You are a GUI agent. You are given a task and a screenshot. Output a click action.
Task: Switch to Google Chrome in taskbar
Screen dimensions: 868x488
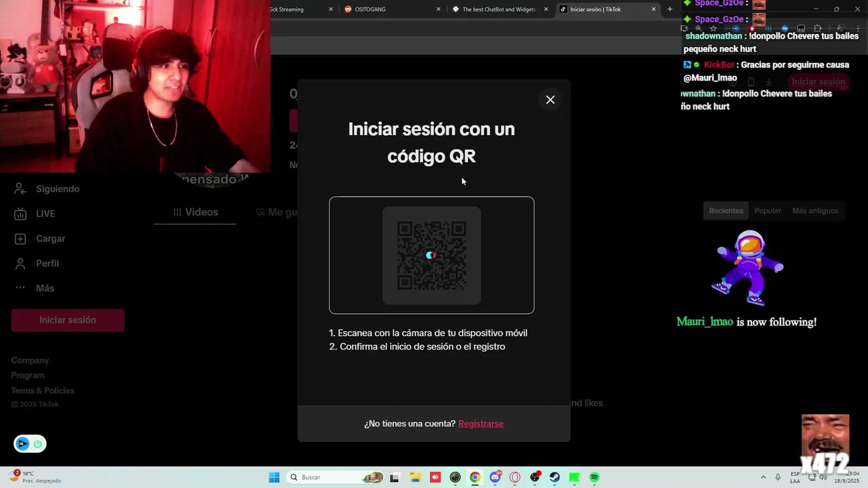tap(475, 477)
